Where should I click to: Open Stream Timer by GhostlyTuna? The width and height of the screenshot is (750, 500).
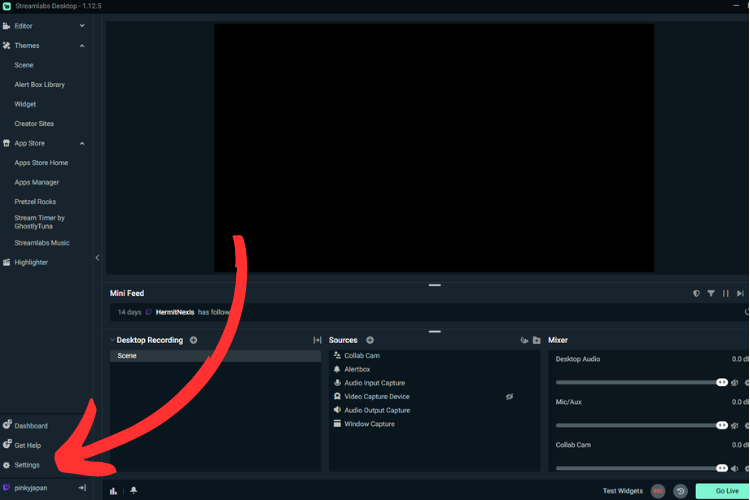pyautogui.click(x=39, y=222)
